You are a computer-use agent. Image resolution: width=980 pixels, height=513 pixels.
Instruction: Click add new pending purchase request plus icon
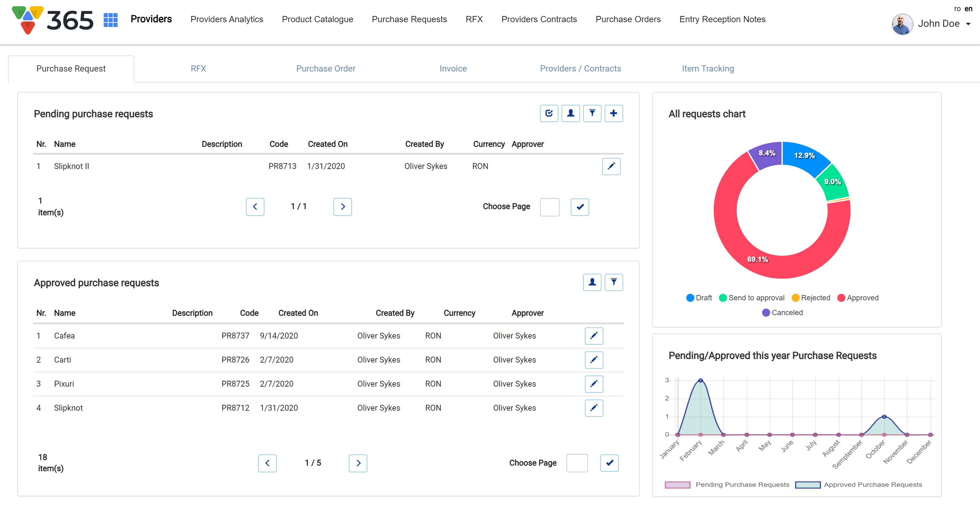(x=613, y=113)
